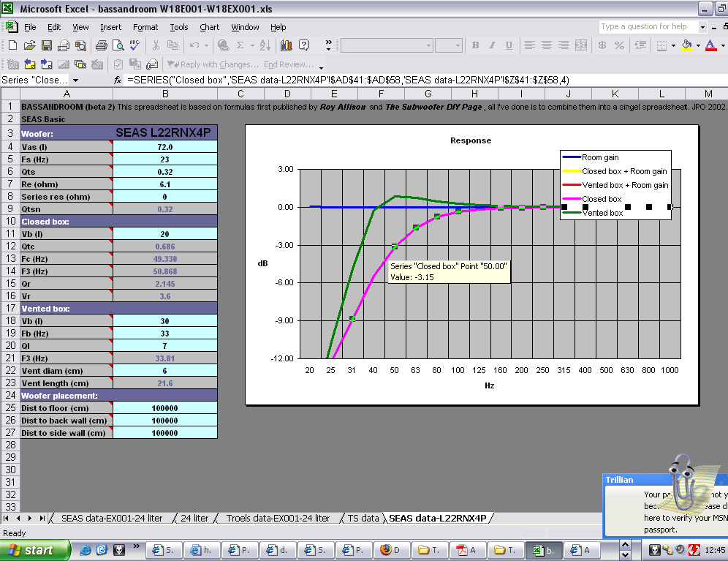Expand Standard toolbar options chevron
The width and height of the screenshot is (728, 561).
tap(329, 45)
